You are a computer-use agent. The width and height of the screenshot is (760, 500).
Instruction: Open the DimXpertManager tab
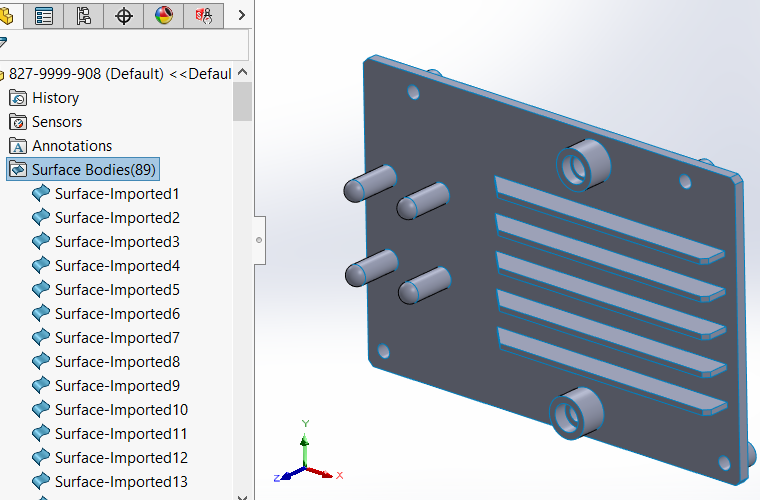tap(124, 16)
